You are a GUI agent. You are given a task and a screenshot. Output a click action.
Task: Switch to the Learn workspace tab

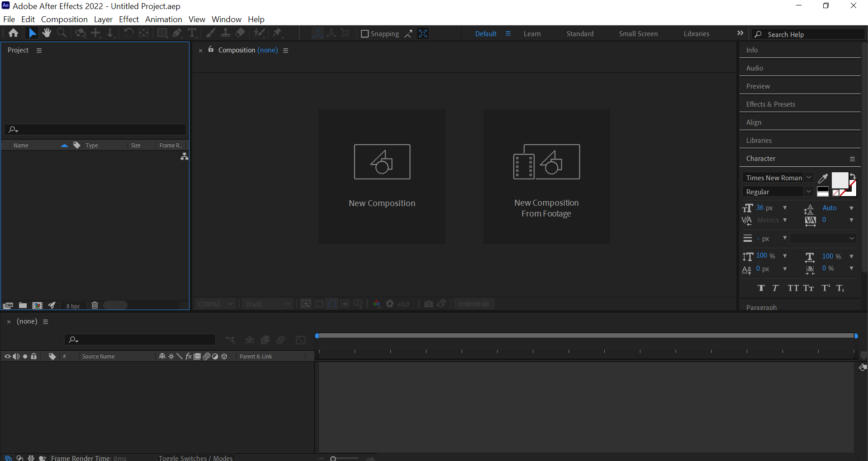click(x=532, y=34)
